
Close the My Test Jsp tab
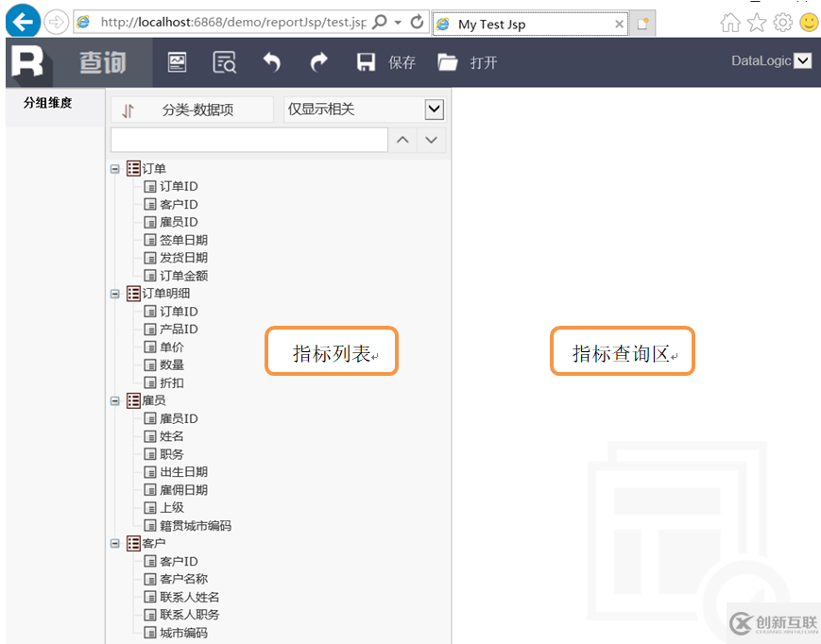(619, 24)
